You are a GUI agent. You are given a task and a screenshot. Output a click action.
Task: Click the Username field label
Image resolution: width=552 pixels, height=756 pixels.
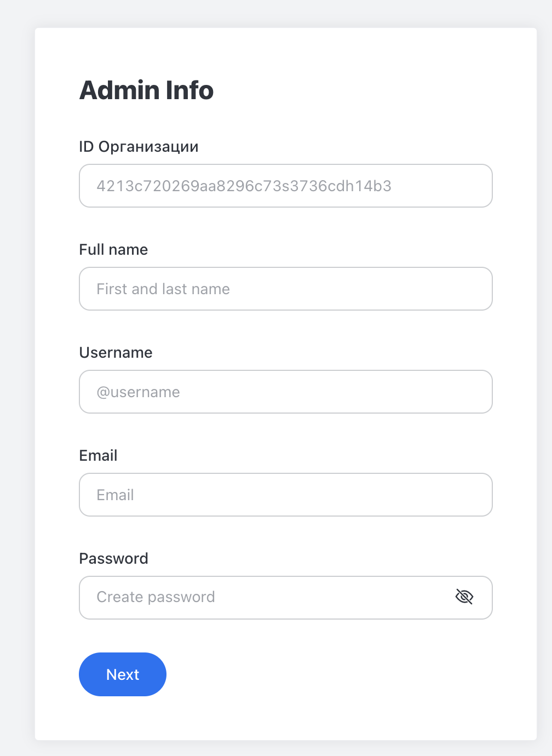[x=116, y=352]
